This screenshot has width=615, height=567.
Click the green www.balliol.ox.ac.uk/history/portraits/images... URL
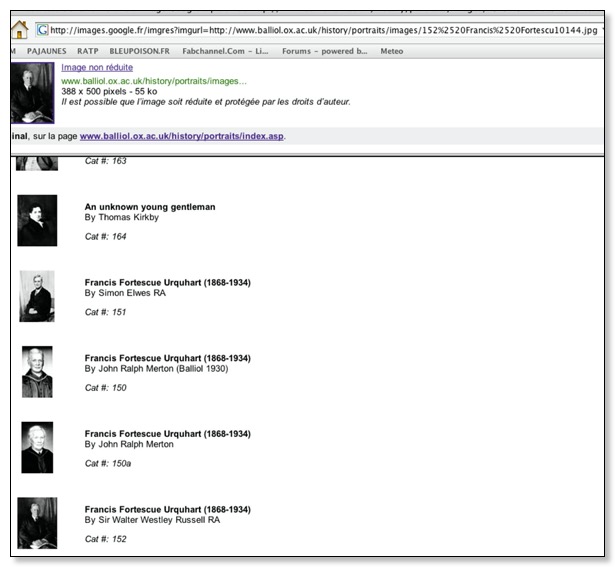pos(154,81)
